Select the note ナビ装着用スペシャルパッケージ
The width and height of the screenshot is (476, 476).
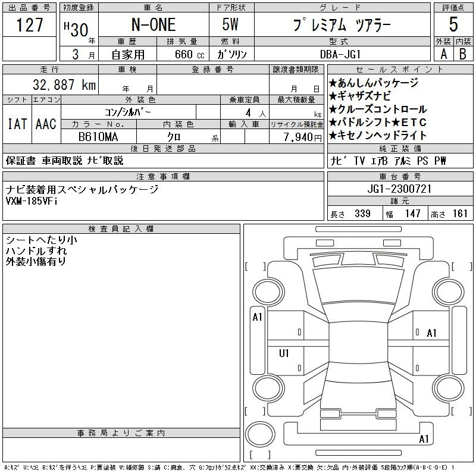(82, 189)
